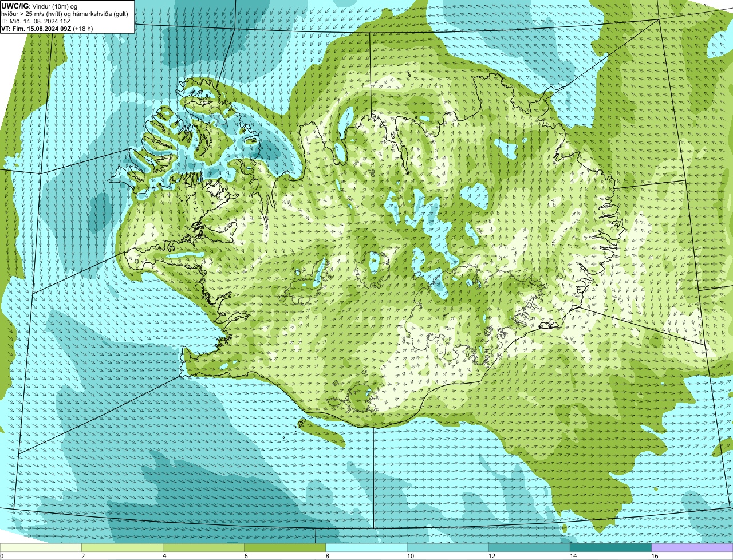Click the pale yellow 0–2 m/s legend swatch
The height and width of the screenshot is (560, 733).
pos(41,548)
